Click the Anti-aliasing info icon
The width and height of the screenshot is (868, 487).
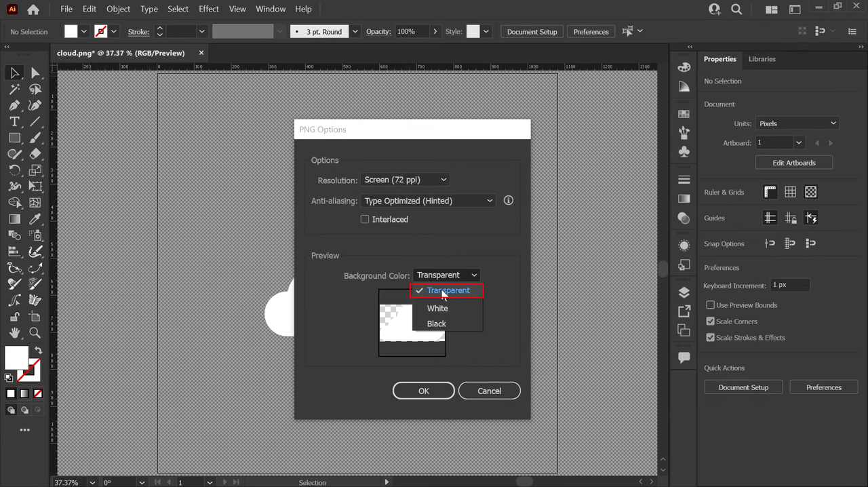coord(509,201)
